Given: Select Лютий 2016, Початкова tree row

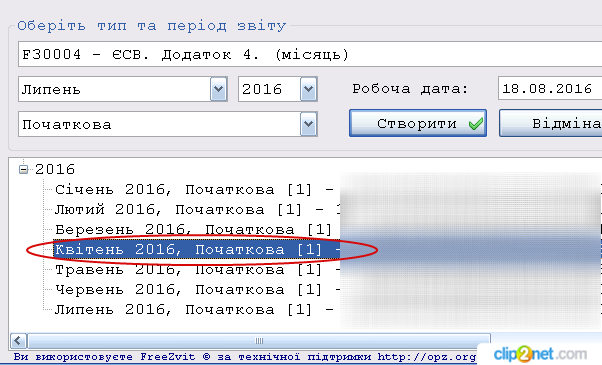Looking at the screenshot, I should click(197, 210).
